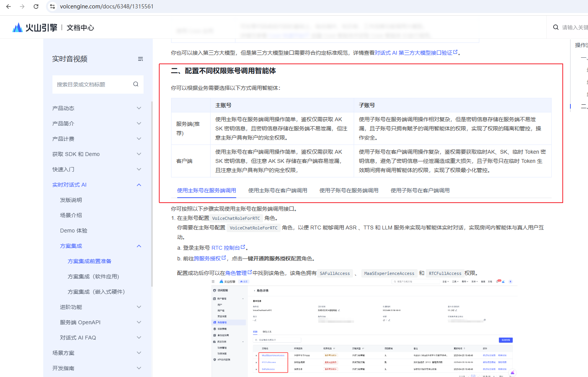The height and width of the screenshot is (377, 588).
Task: Go forward using browser forward arrow
Action: tap(22, 6)
